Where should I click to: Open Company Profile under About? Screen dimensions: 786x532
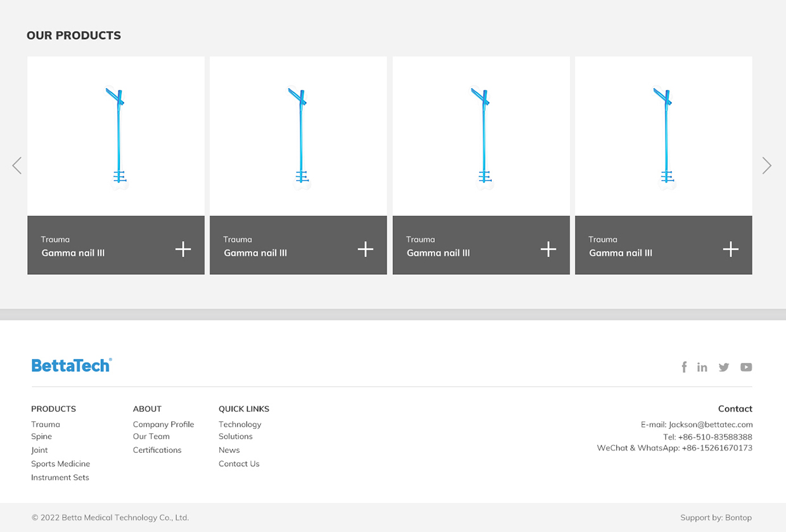(164, 424)
